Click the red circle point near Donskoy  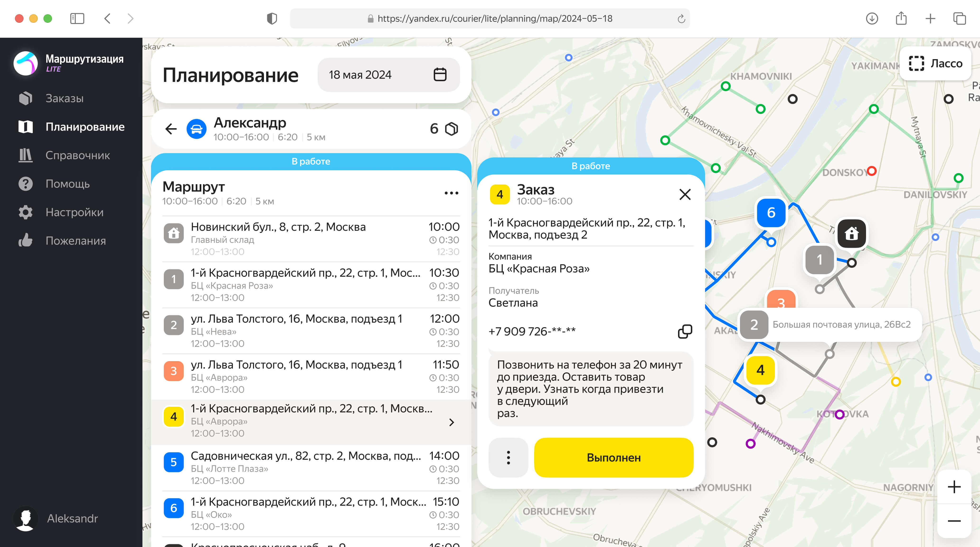pyautogui.click(x=872, y=171)
